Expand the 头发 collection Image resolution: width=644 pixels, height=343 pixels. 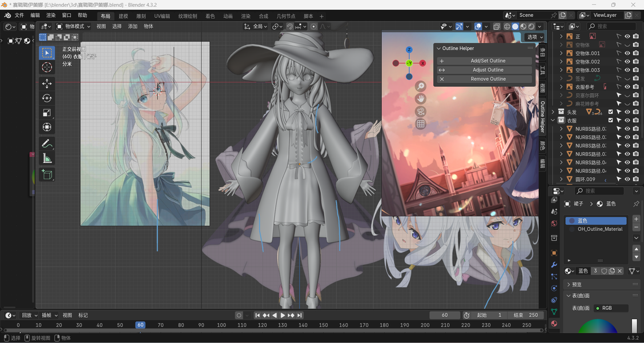(x=553, y=112)
